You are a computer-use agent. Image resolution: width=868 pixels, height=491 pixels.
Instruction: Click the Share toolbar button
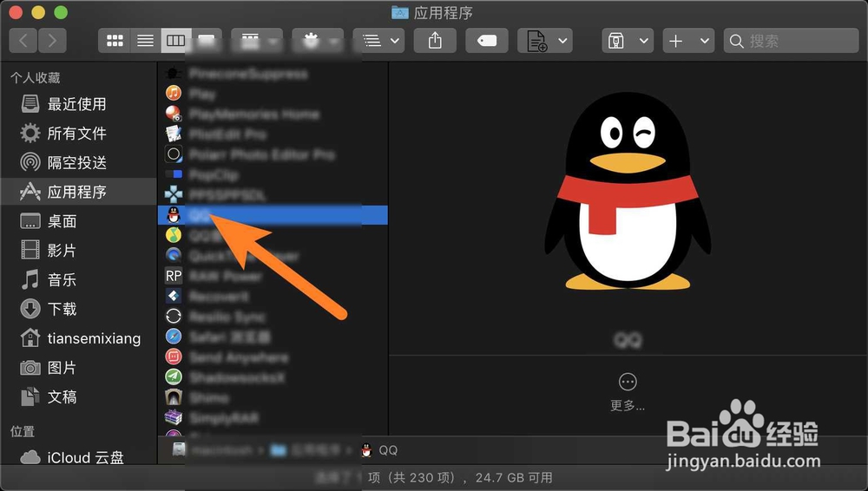(x=435, y=41)
